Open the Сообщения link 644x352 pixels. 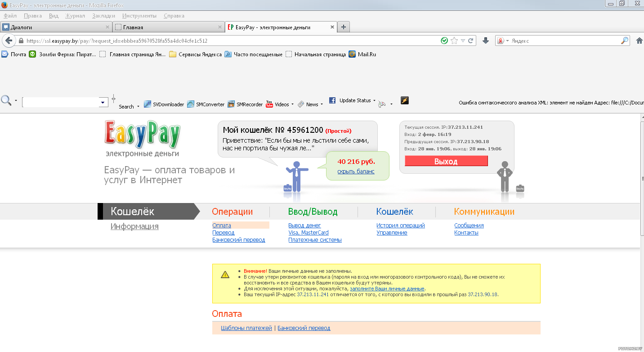[x=469, y=226]
